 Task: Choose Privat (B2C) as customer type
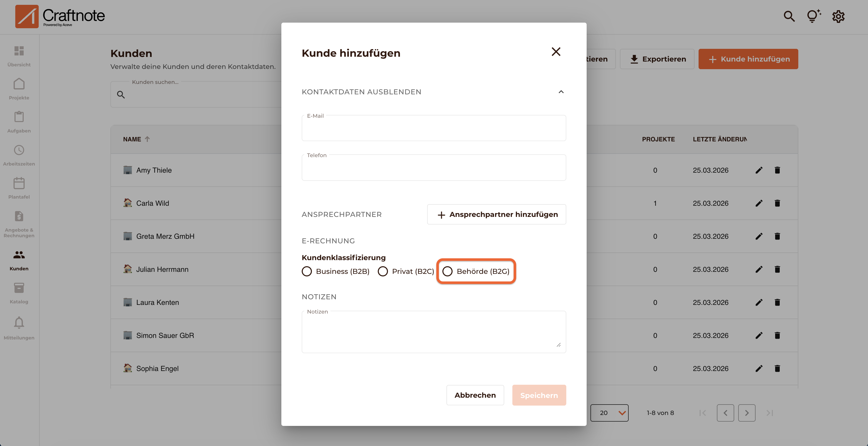point(383,271)
